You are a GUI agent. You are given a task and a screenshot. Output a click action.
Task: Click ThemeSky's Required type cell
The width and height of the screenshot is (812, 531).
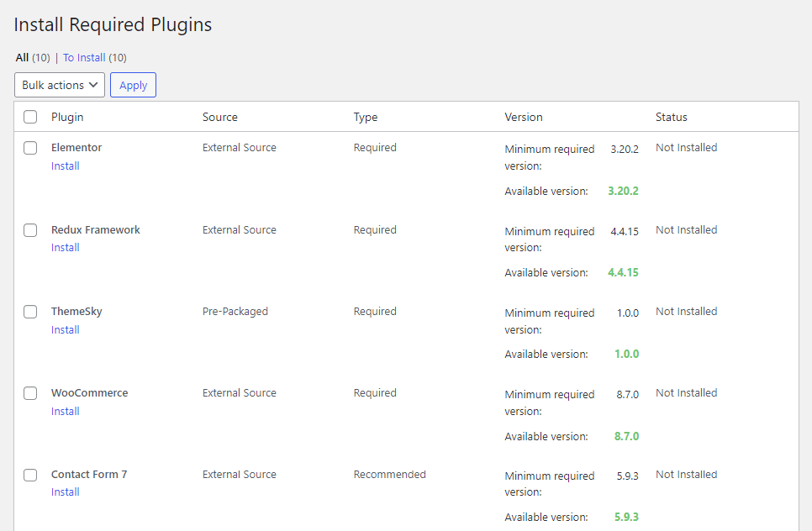point(375,312)
